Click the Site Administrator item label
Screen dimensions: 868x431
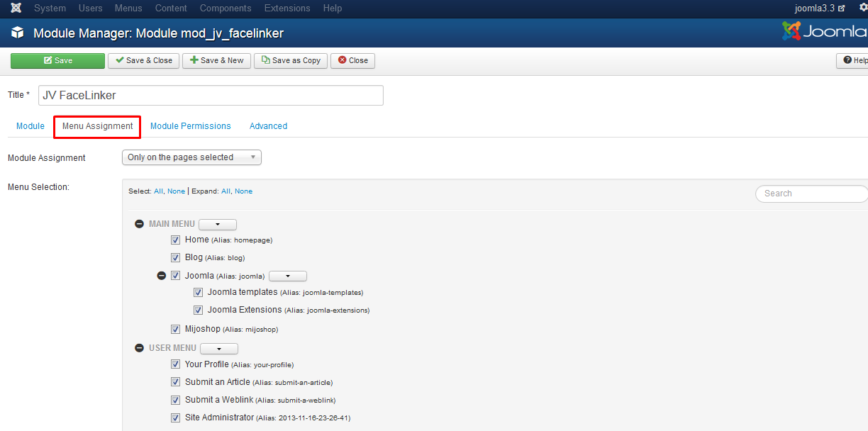(219, 418)
